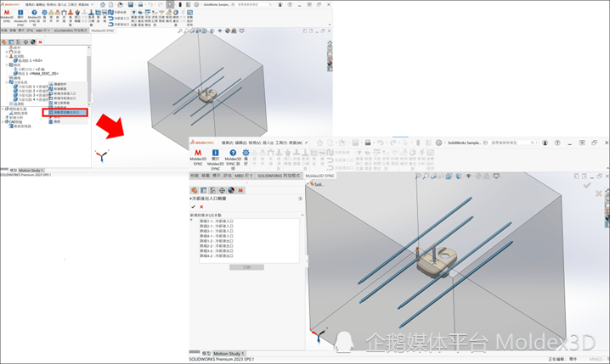
Task: Switch to 特徵 tab in lower window
Action: [195, 176]
